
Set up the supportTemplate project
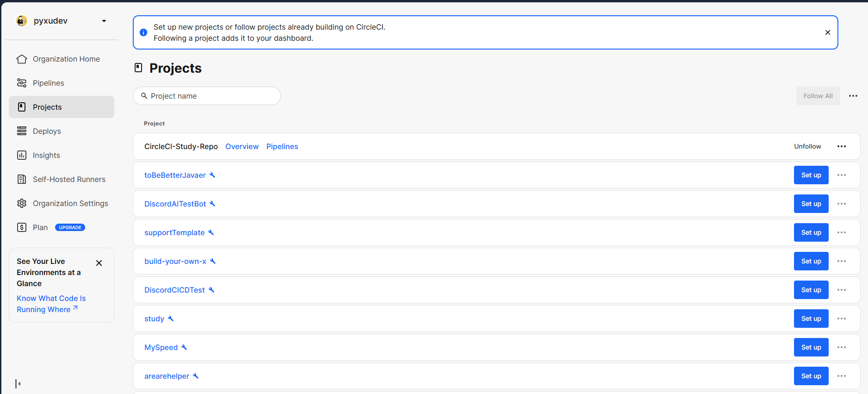point(811,232)
